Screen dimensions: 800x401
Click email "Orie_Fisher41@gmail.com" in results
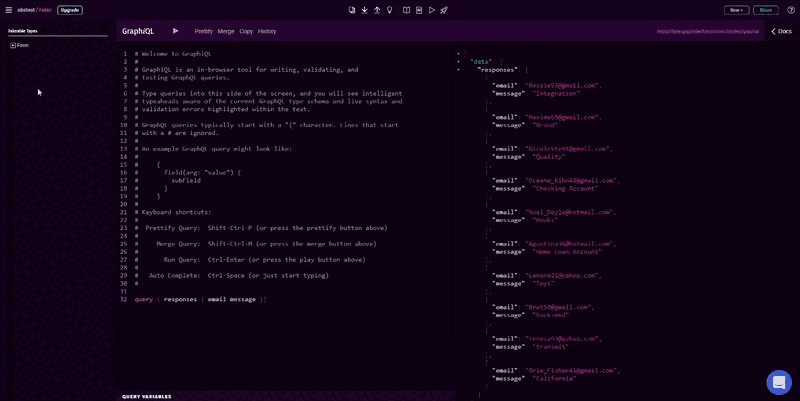pos(571,370)
